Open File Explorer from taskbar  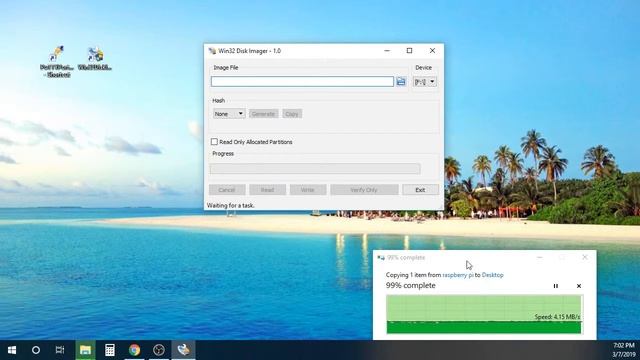point(85,350)
